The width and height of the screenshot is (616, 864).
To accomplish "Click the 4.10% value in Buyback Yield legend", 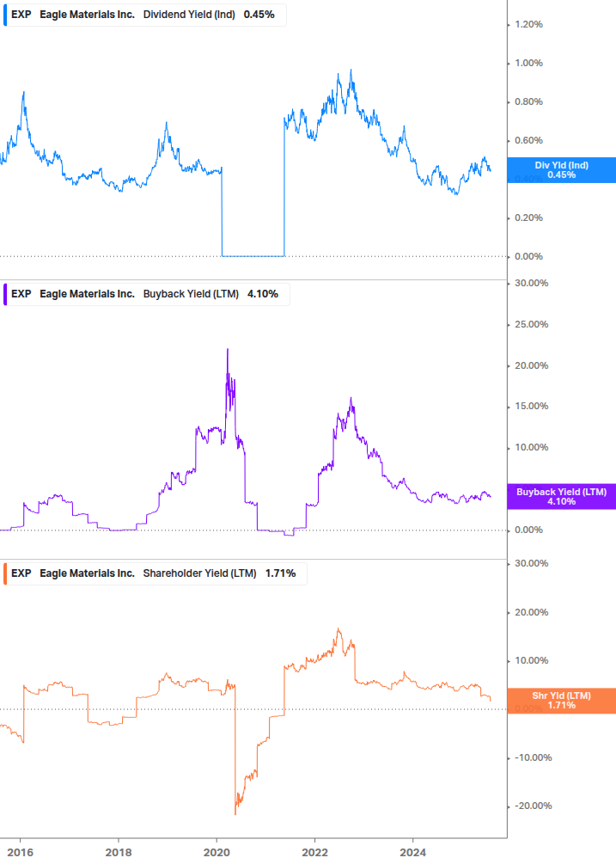I will (x=263, y=294).
